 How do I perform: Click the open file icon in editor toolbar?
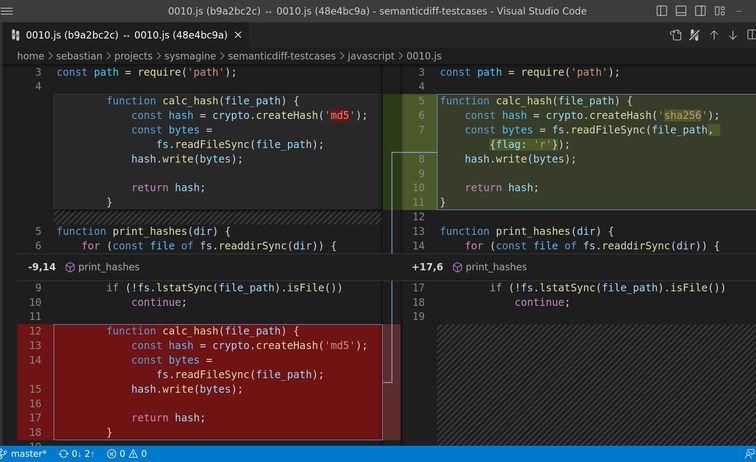tap(676, 34)
